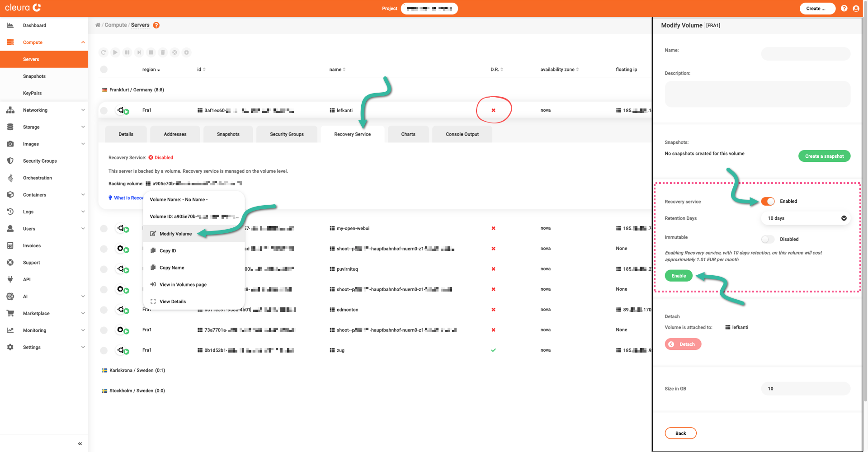Expand the Networking sidebar section
The width and height of the screenshot is (868, 452).
tap(44, 110)
